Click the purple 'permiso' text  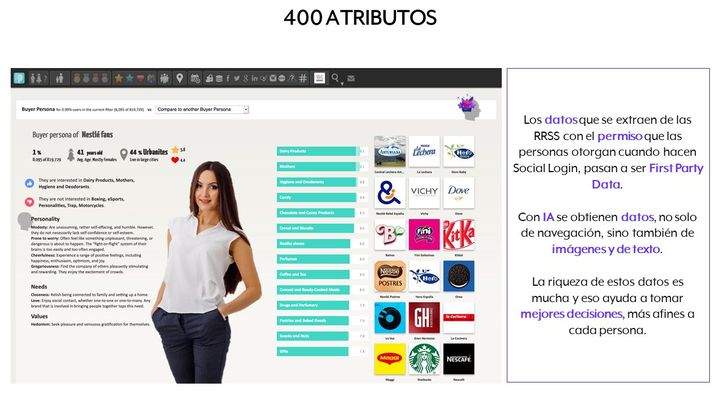tap(619, 136)
